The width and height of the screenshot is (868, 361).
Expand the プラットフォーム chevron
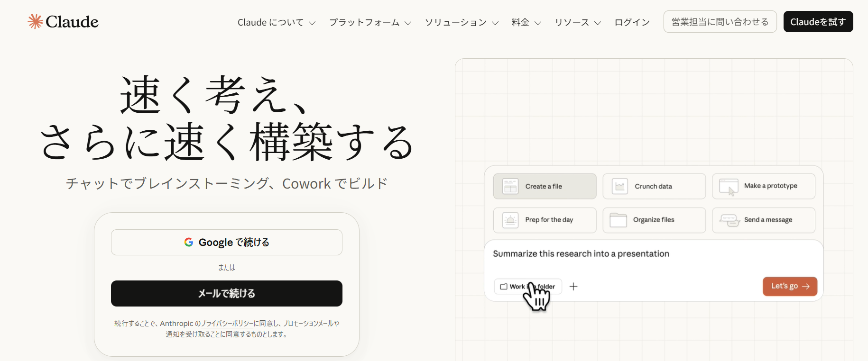coord(408,23)
